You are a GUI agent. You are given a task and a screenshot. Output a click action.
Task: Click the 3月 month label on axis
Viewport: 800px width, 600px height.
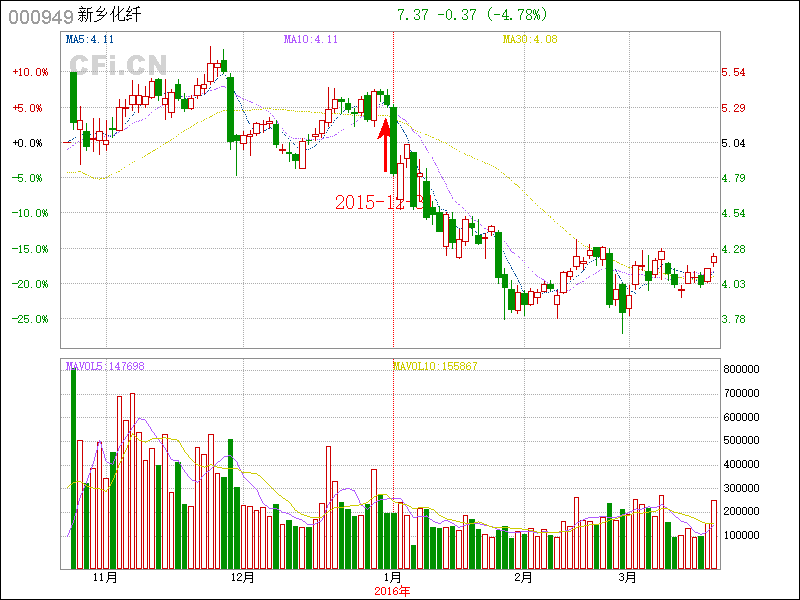tap(627, 578)
